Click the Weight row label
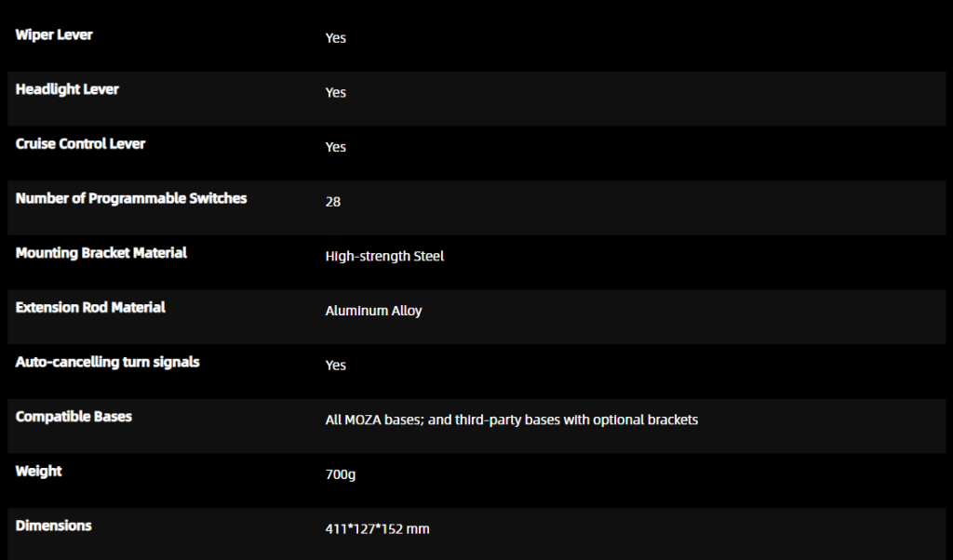The width and height of the screenshot is (953, 560). click(39, 471)
